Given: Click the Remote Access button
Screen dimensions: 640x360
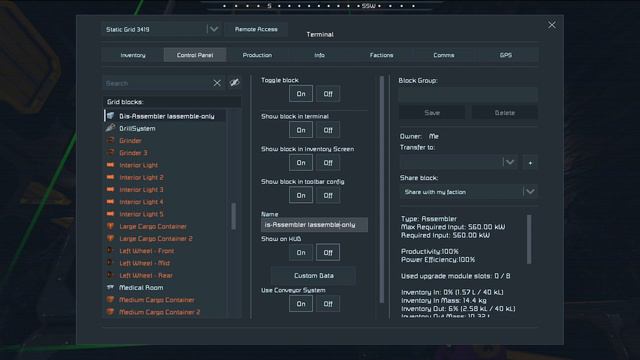Looking at the screenshot, I should 256,29.
